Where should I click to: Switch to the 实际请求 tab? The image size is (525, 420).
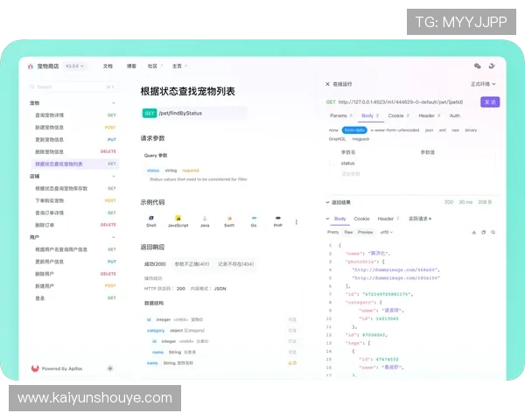pos(419,219)
